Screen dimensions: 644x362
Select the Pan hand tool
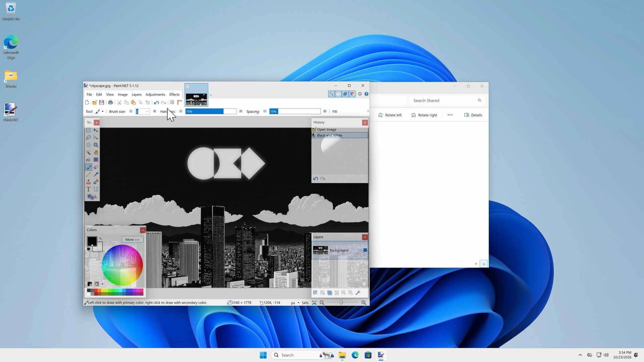click(96, 152)
